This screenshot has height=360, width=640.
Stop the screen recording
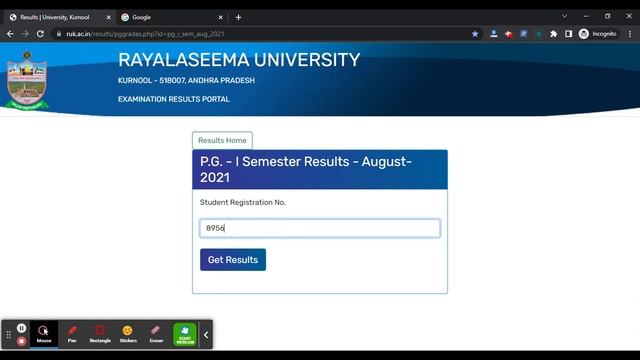pyautogui.click(x=22, y=341)
